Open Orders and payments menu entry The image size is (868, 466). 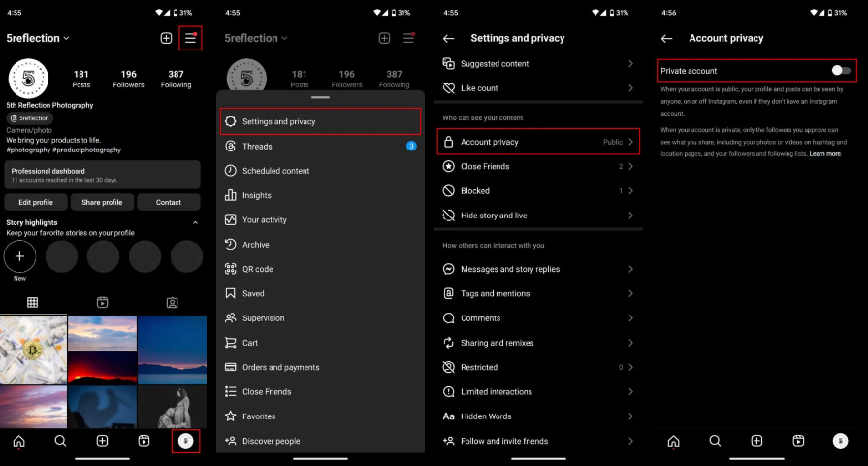coord(320,367)
